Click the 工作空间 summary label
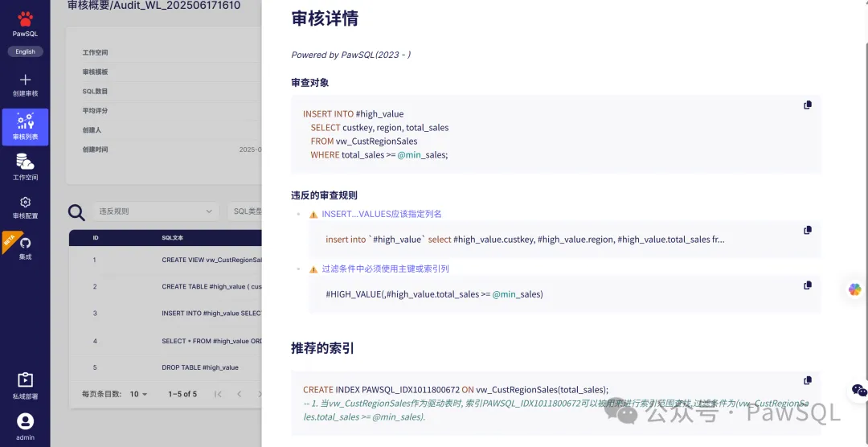868x447 pixels. click(x=95, y=52)
